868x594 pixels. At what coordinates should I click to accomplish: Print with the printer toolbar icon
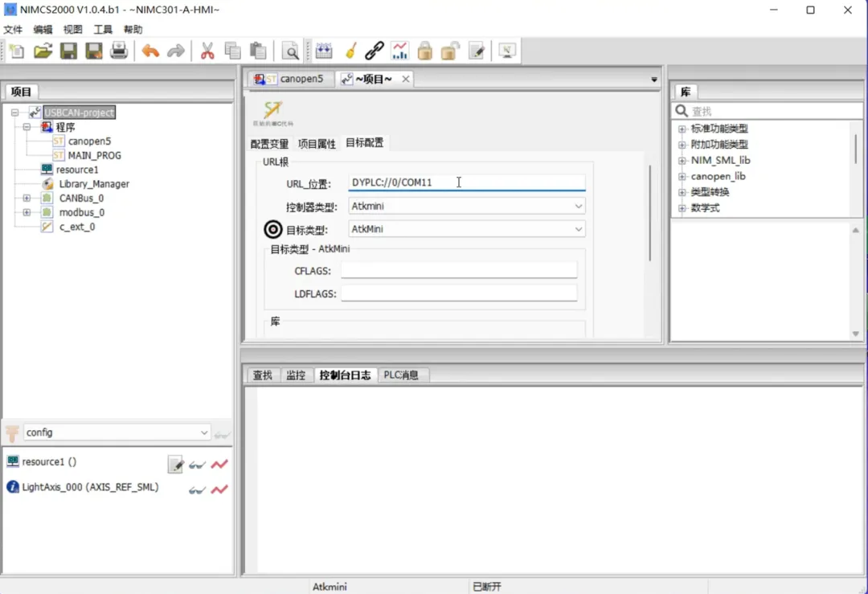pyautogui.click(x=118, y=51)
